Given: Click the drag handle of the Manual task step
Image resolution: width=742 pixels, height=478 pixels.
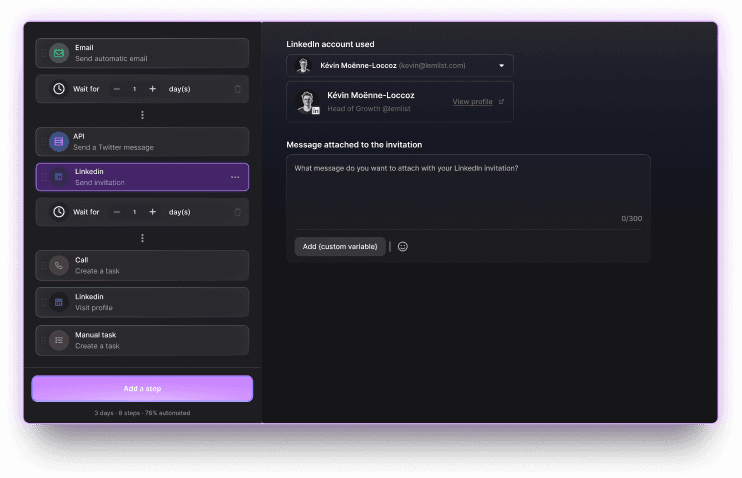Looking at the screenshot, I should (43, 340).
